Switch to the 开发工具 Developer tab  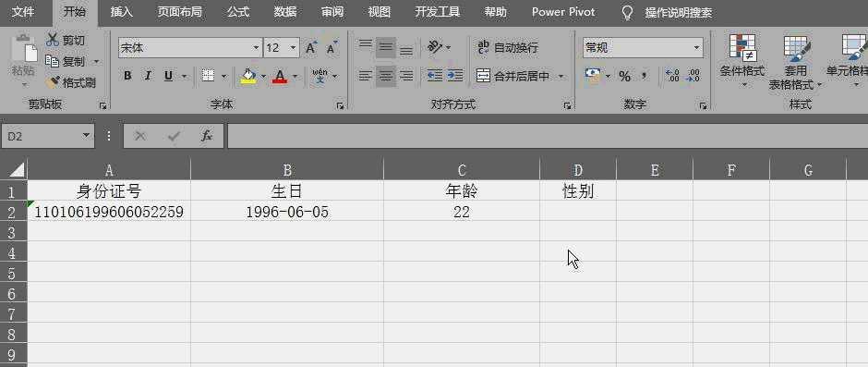(x=438, y=12)
